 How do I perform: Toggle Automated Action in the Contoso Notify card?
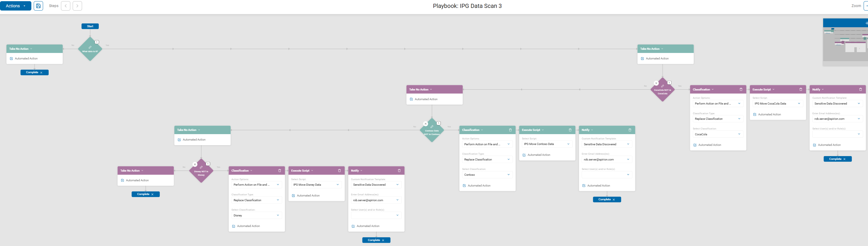(x=584, y=186)
